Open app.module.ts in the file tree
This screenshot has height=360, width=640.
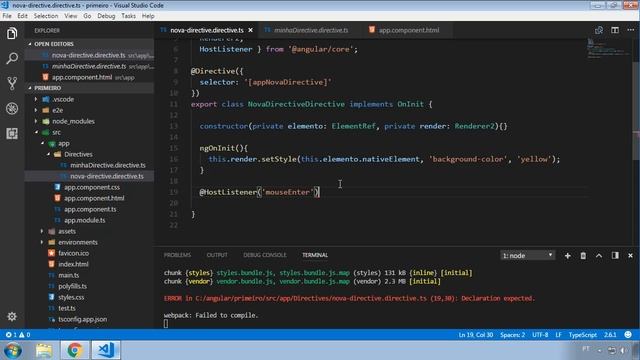84,220
